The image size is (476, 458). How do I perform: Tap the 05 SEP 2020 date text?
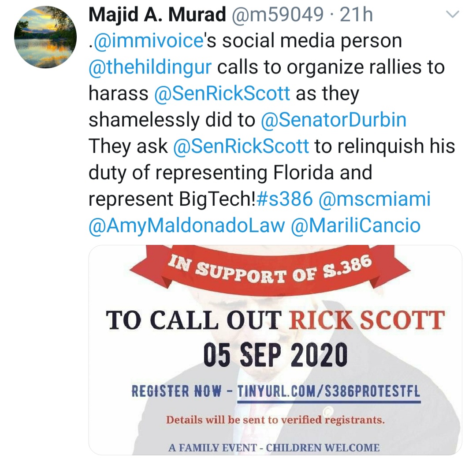tap(275, 355)
